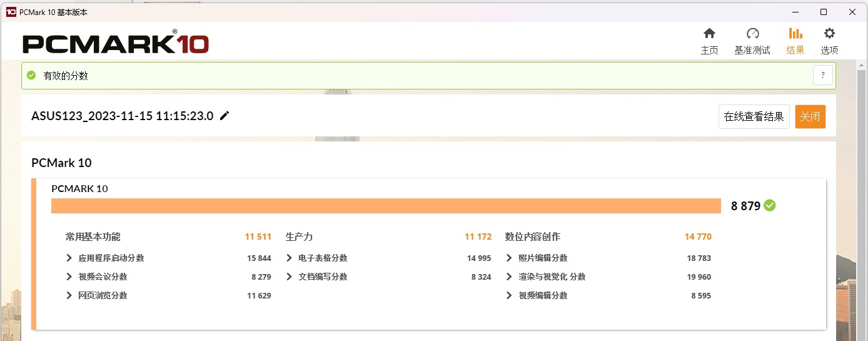Switch to the 基准测试 tab
The height and width of the screenshot is (341, 868).
click(x=752, y=41)
